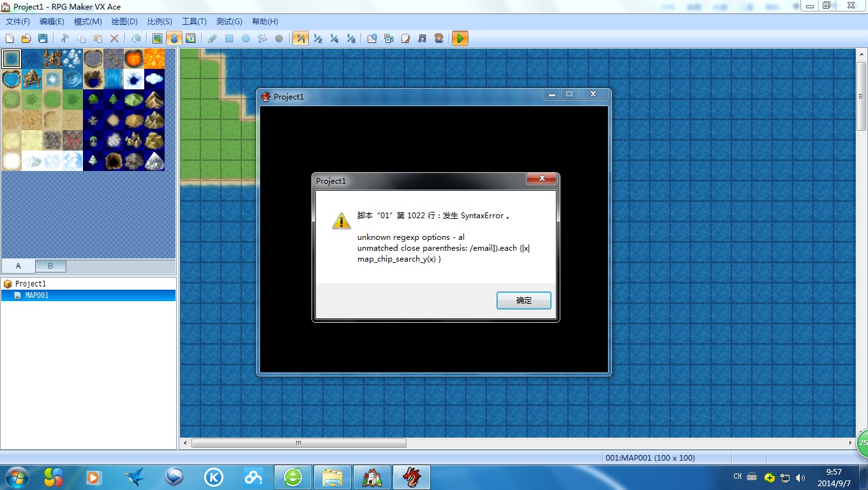868x490 pixels.
Task: Set map zoom to 1/2 scale
Action: (x=317, y=38)
